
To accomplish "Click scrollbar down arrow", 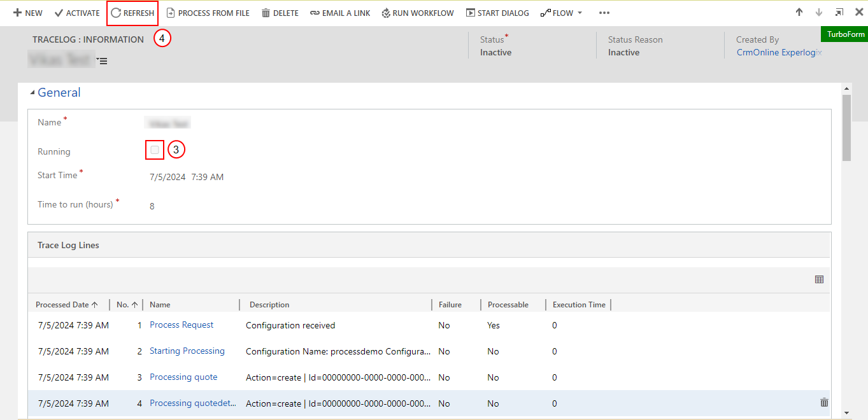I will [x=846, y=413].
